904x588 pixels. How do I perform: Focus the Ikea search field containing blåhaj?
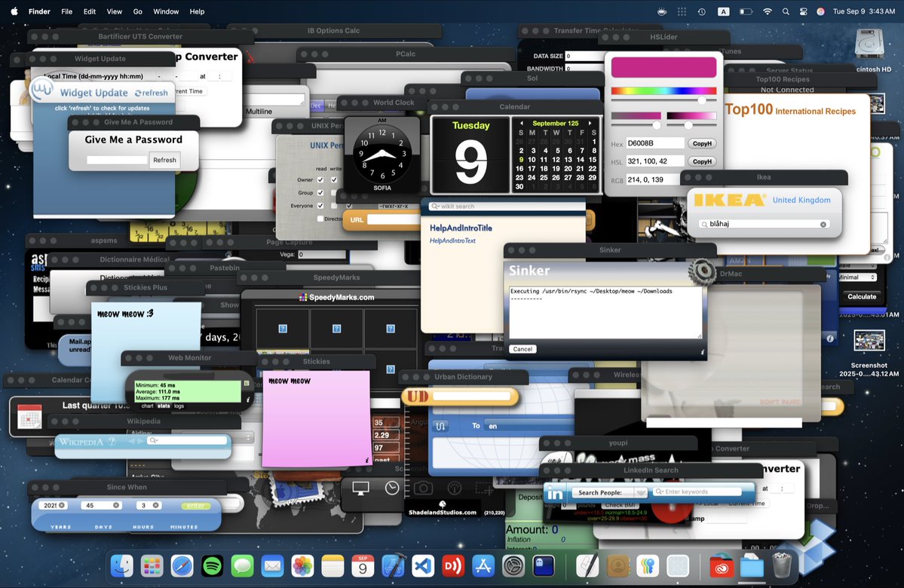click(x=764, y=224)
